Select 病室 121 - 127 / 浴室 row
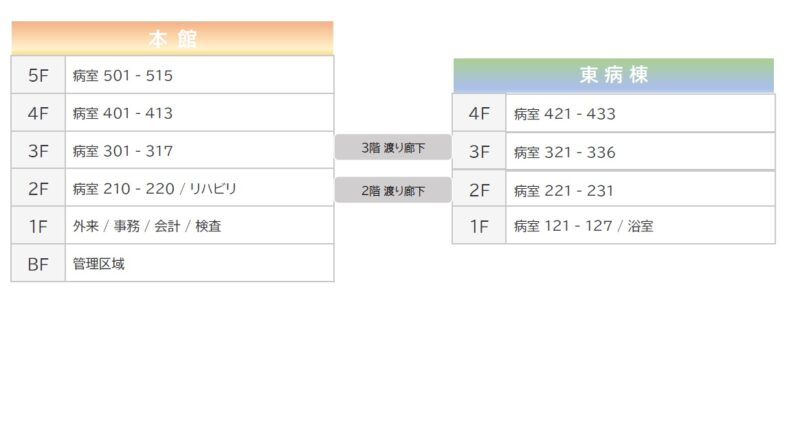The image size is (800, 445). (640, 226)
